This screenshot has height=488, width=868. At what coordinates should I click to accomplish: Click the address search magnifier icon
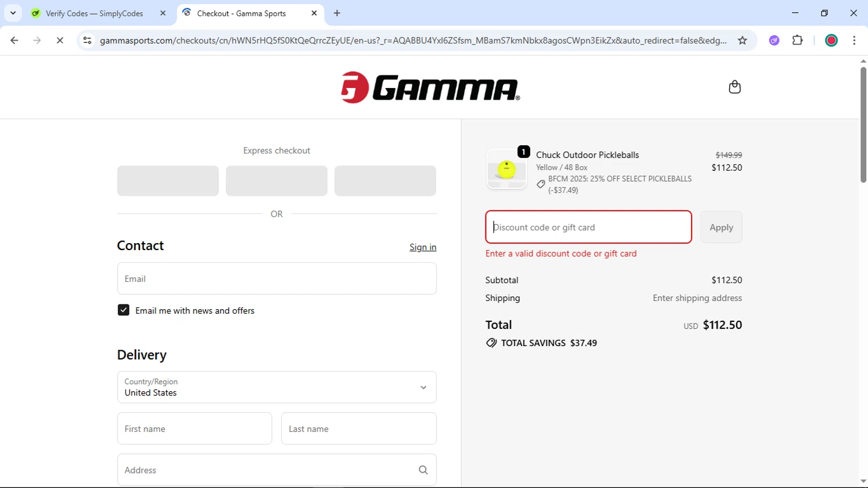[x=423, y=470]
